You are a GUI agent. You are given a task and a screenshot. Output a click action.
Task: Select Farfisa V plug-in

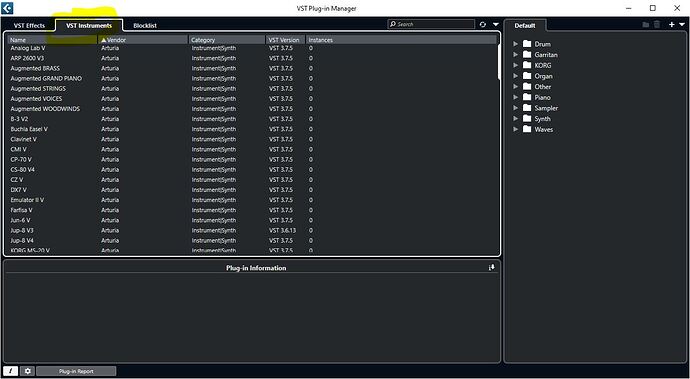pos(252,210)
